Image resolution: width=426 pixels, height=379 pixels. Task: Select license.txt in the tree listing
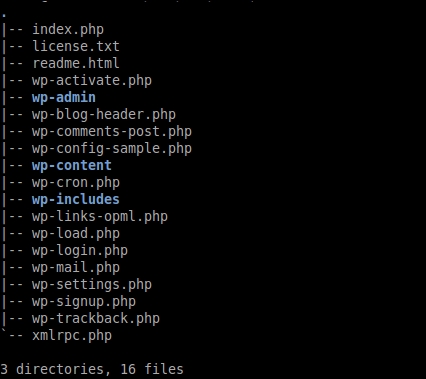click(x=76, y=46)
